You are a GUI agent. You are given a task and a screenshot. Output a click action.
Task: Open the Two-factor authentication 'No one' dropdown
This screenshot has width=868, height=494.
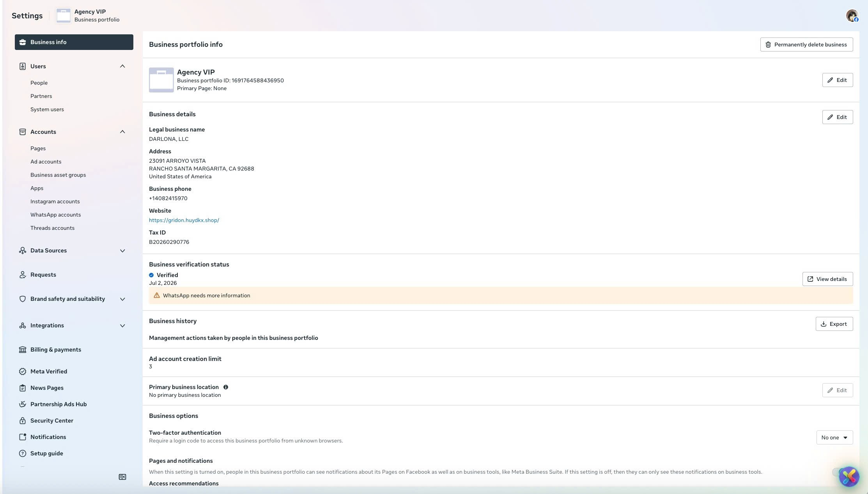tap(834, 437)
